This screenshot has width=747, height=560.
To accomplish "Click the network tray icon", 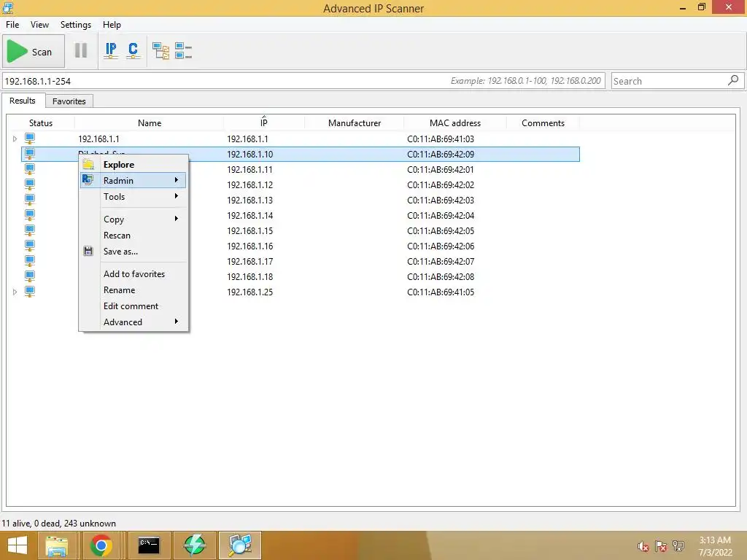I will [x=678, y=546].
